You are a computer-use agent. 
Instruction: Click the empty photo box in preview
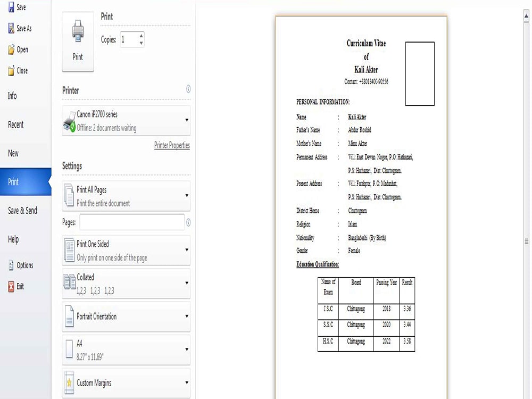[x=420, y=73]
